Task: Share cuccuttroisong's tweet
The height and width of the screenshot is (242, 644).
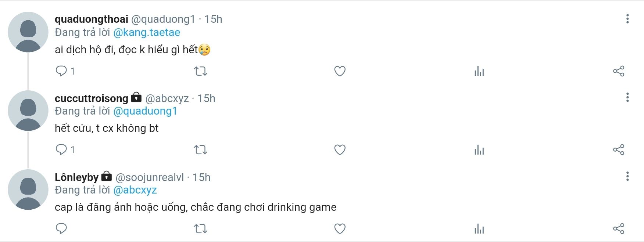Action: [x=619, y=149]
